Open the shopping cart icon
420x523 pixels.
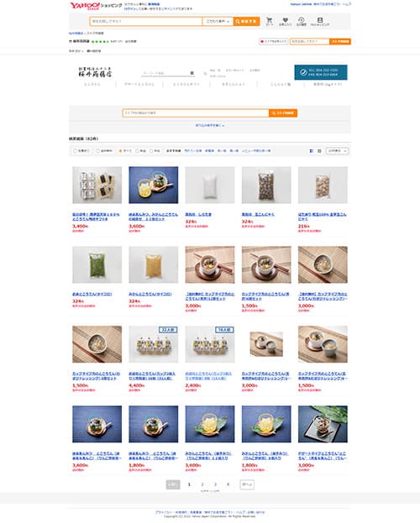coord(269,21)
